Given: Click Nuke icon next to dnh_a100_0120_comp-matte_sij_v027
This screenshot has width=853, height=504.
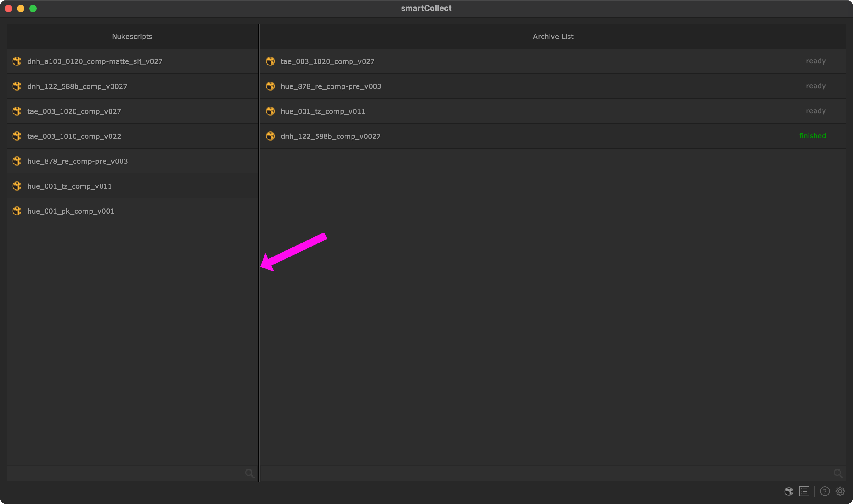Looking at the screenshot, I should point(17,61).
